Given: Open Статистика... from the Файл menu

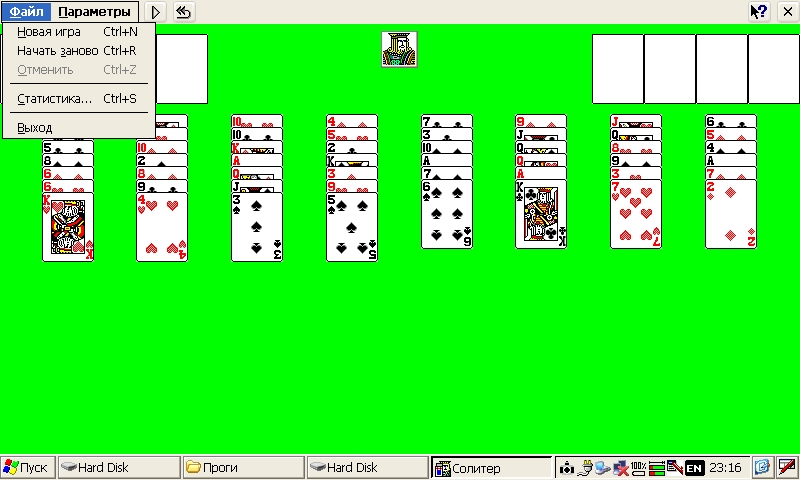Looking at the screenshot, I should click(78, 98).
